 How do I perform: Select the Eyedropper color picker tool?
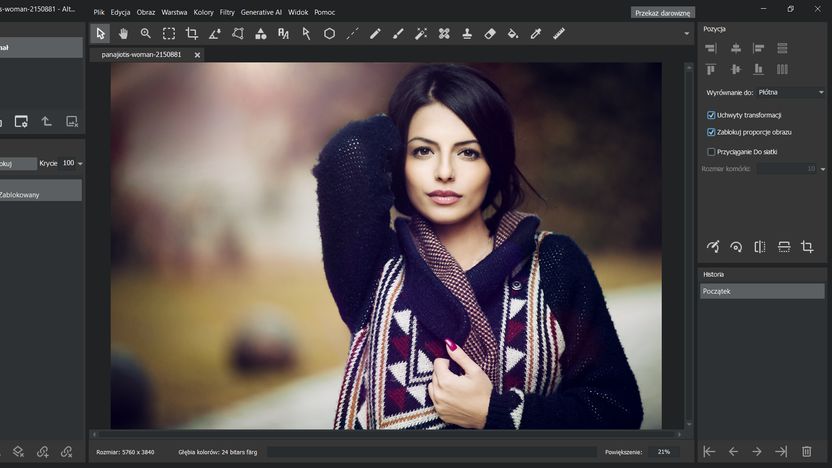click(536, 34)
